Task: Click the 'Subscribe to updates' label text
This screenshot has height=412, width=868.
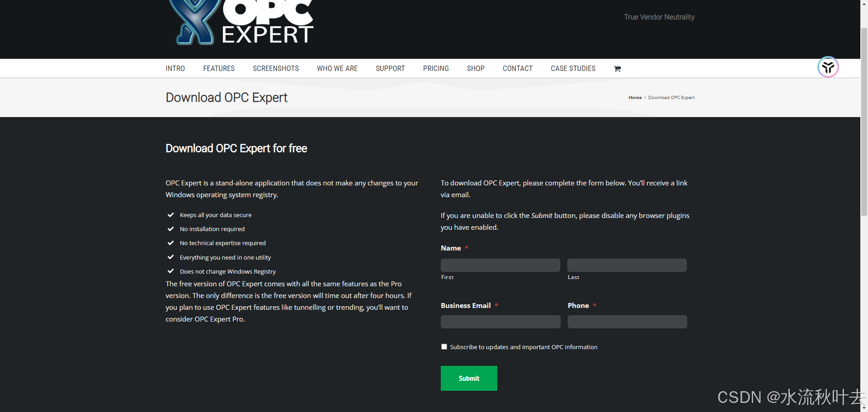Action: (524, 347)
